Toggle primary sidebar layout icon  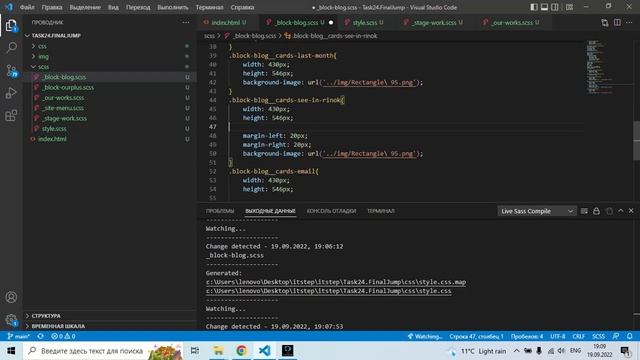[x=533, y=7]
